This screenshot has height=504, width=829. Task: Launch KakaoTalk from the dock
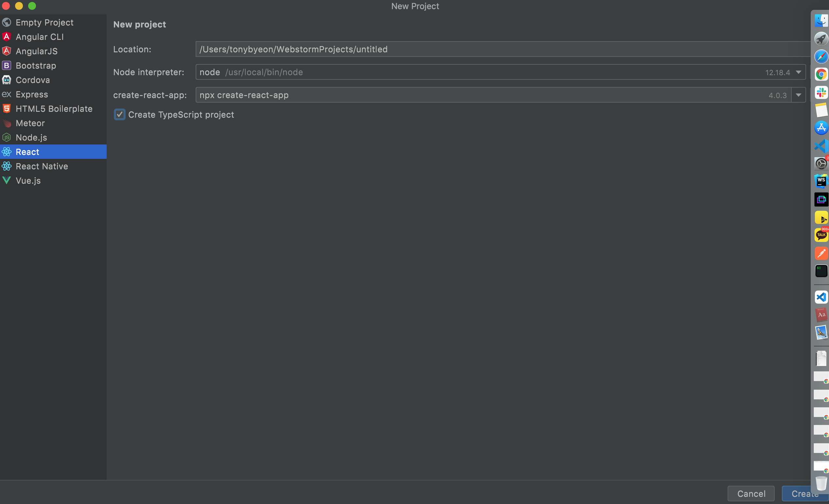pos(821,235)
